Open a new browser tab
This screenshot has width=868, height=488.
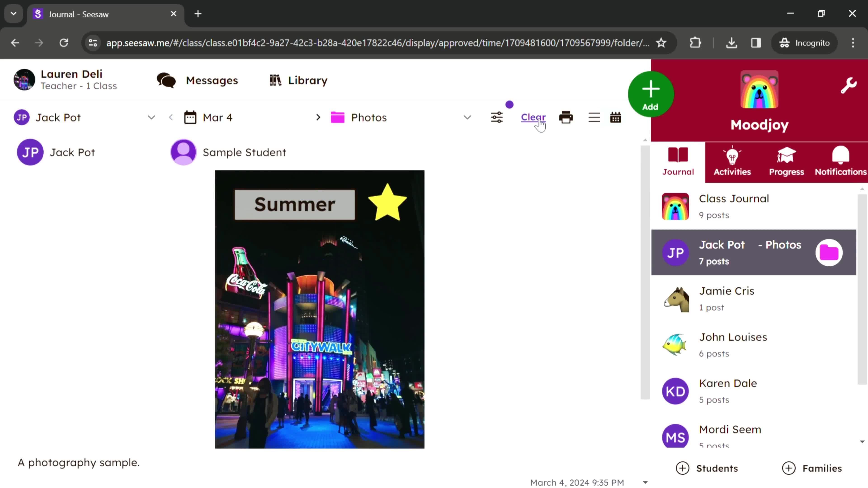[198, 14]
